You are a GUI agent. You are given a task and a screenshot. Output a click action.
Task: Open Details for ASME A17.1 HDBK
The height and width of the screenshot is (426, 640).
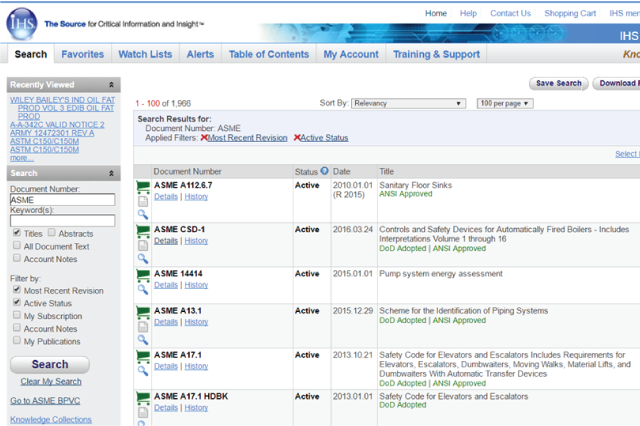pos(166,408)
